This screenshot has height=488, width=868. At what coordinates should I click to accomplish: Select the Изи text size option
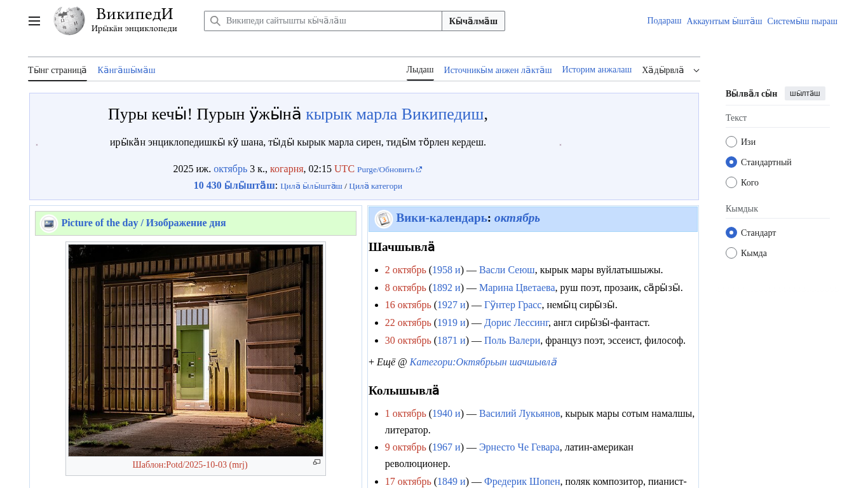coord(731,142)
